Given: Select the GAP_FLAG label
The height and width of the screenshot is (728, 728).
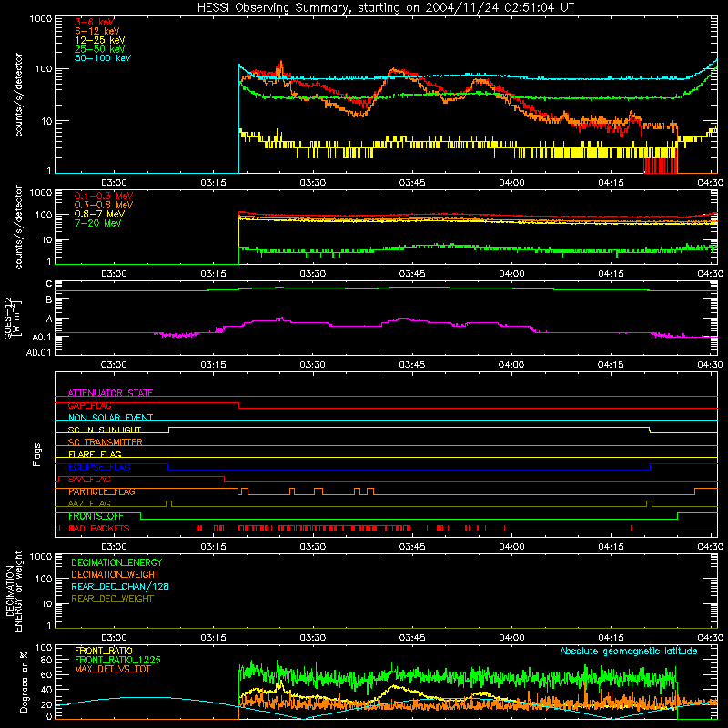Looking at the screenshot, I should (89, 405).
